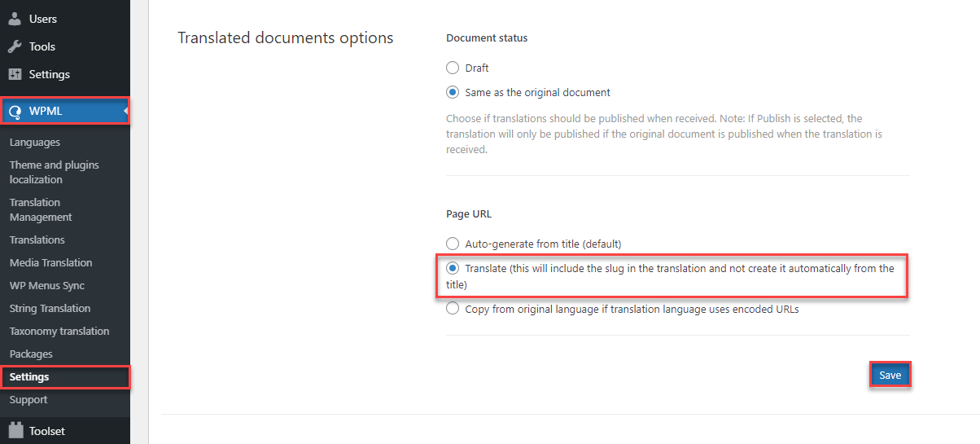Select the Translate page URL radio option
The image size is (980, 444).
[453, 269]
